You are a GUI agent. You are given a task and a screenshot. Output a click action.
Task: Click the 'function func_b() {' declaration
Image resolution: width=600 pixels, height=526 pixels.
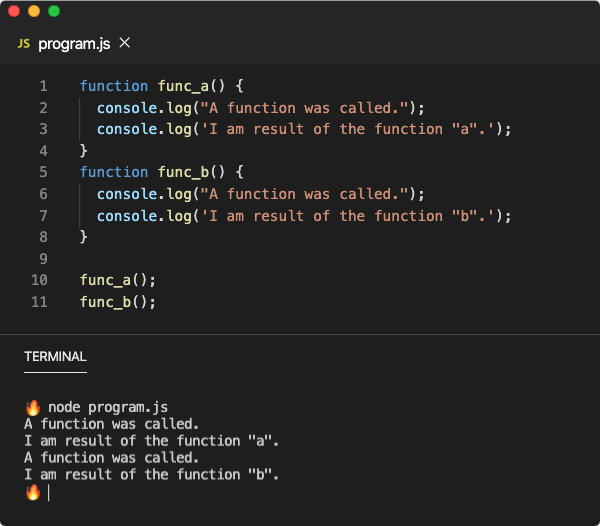(x=161, y=172)
